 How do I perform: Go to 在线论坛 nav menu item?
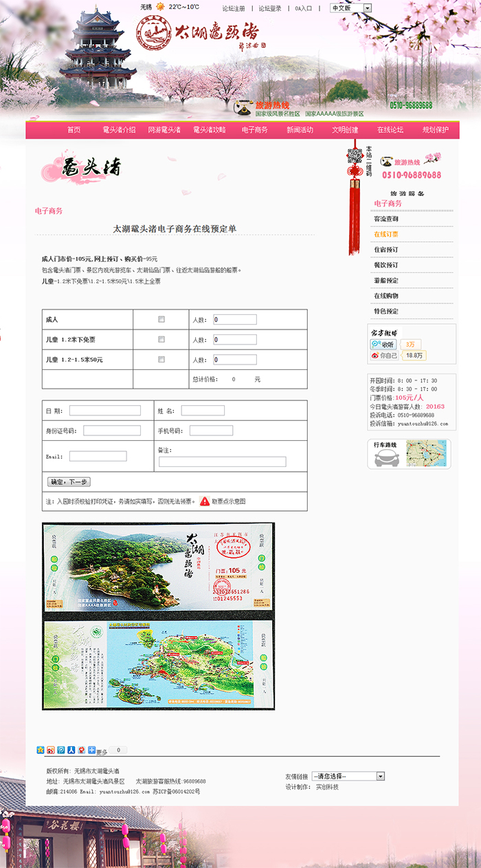pos(390,129)
